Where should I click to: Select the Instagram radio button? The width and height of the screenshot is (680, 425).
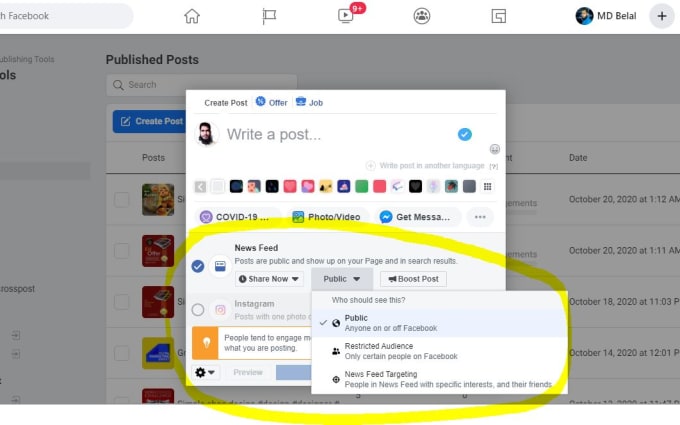(x=198, y=310)
